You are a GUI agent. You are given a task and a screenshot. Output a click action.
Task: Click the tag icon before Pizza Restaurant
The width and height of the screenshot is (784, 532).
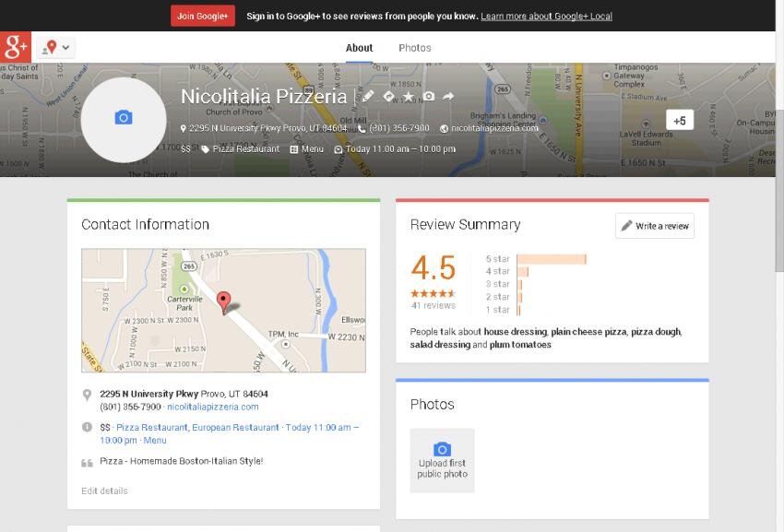tap(205, 149)
